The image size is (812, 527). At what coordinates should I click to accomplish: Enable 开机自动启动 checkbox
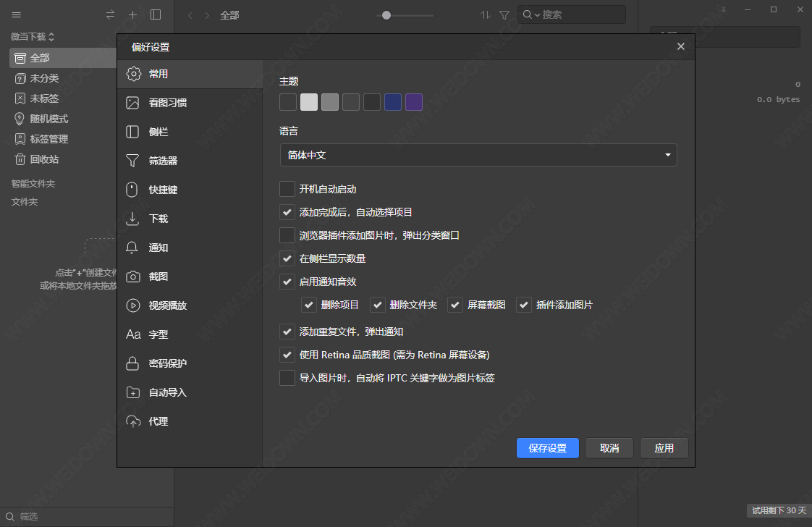[287, 189]
